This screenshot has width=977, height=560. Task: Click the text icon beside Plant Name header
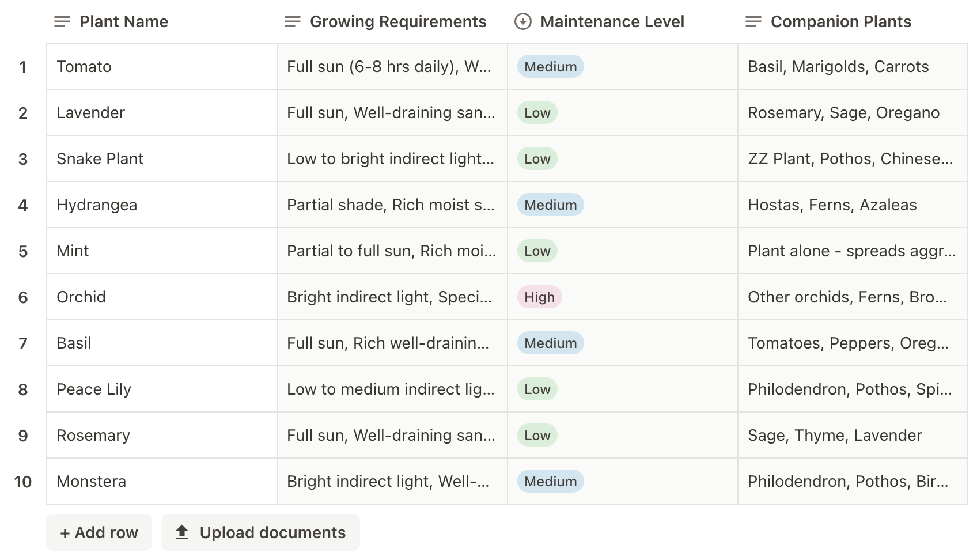coord(62,22)
